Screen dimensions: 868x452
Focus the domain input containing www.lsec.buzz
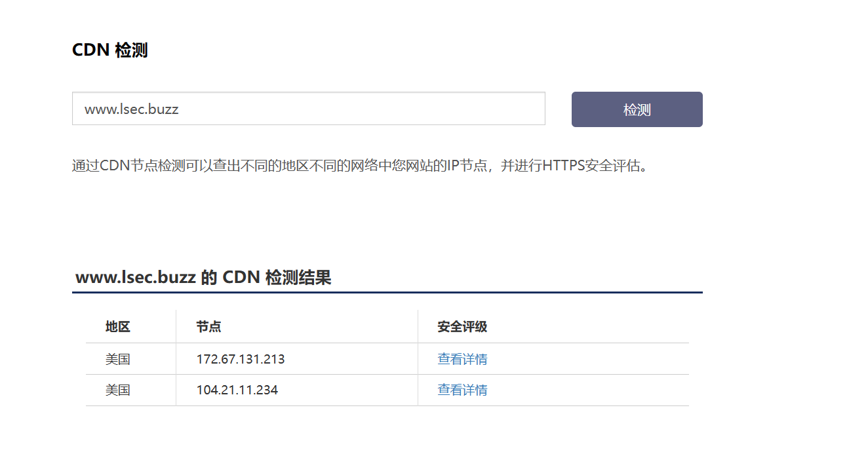pyautogui.click(x=308, y=109)
